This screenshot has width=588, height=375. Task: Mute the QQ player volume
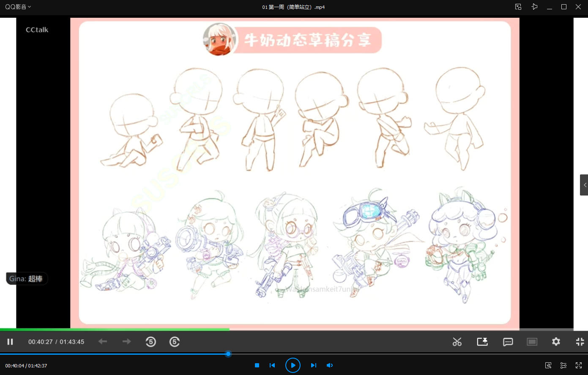(x=330, y=365)
